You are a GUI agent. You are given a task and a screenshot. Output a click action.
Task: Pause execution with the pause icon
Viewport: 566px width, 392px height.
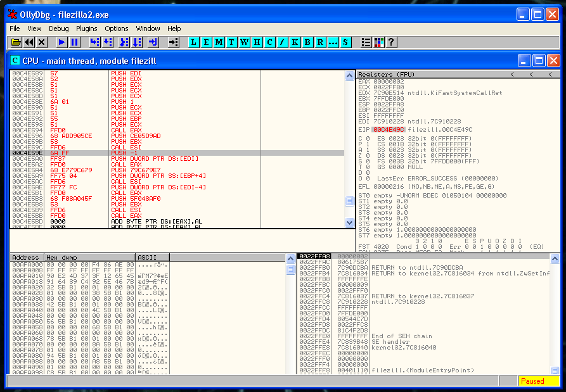point(75,42)
